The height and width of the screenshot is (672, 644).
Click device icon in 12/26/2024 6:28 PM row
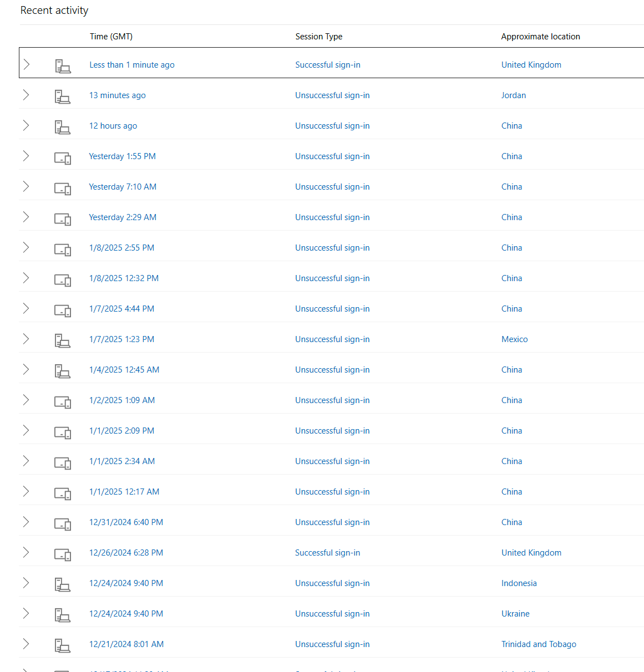tap(63, 554)
